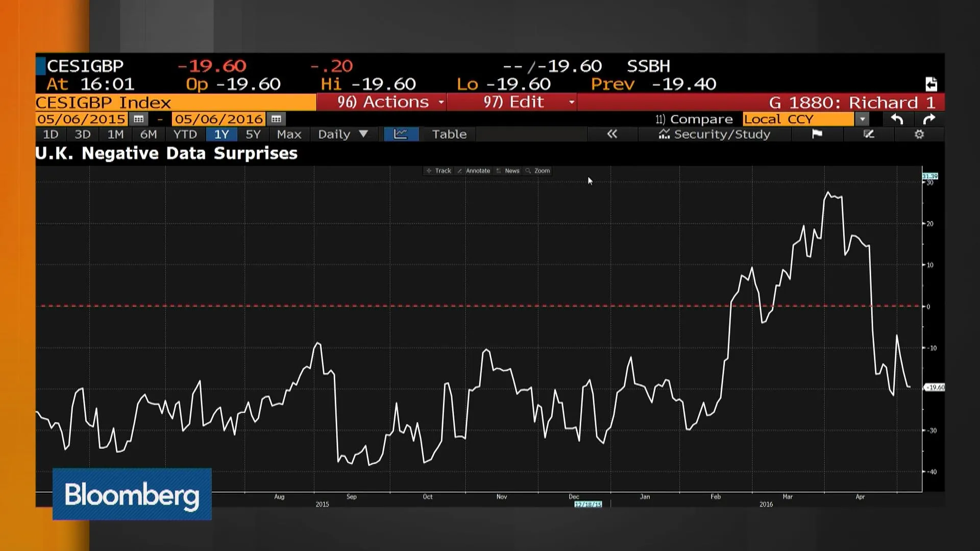Select the 1M range tab
This screenshot has height=551, width=980.
tap(115, 134)
